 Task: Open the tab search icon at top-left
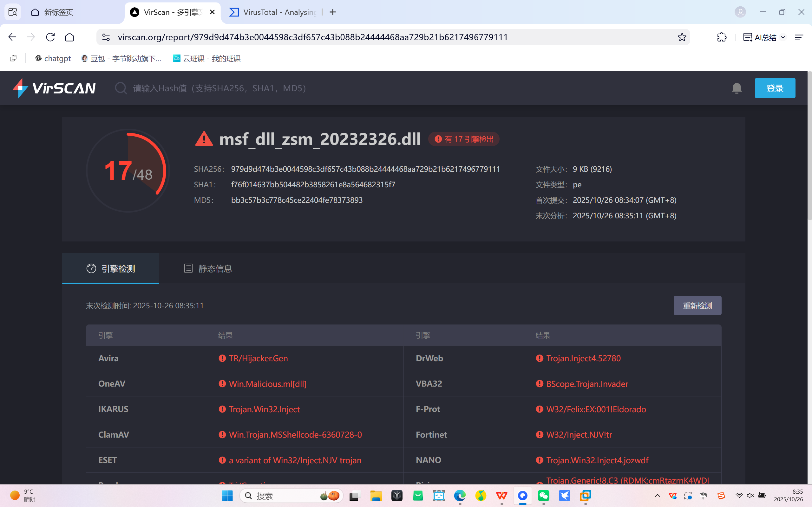13,12
